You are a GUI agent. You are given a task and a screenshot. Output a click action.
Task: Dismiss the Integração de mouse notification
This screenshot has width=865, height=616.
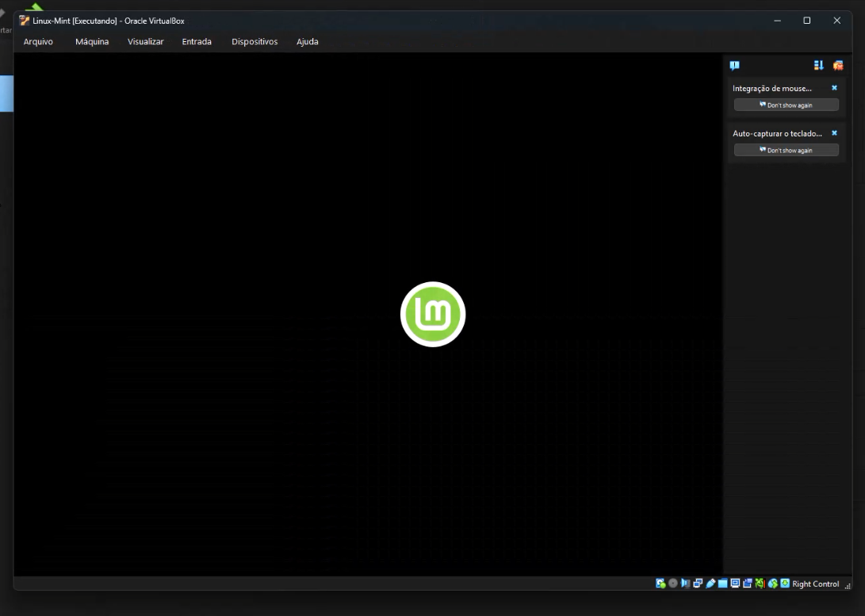point(834,88)
